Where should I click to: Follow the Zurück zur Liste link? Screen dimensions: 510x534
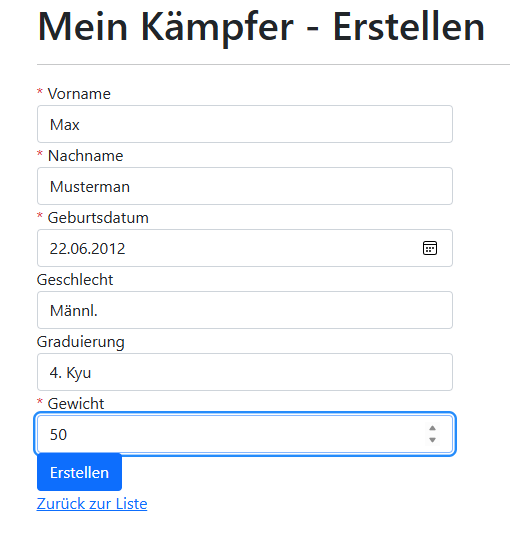(x=92, y=504)
